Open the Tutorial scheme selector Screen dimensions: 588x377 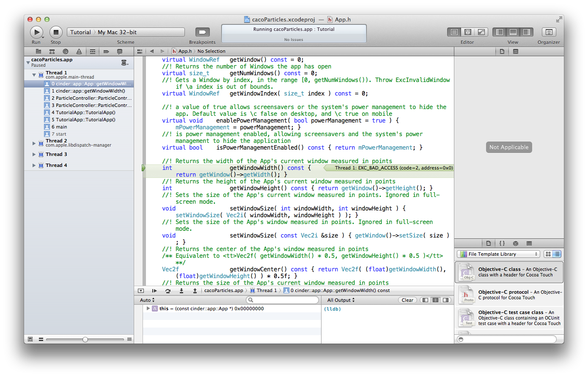[80, 32]
